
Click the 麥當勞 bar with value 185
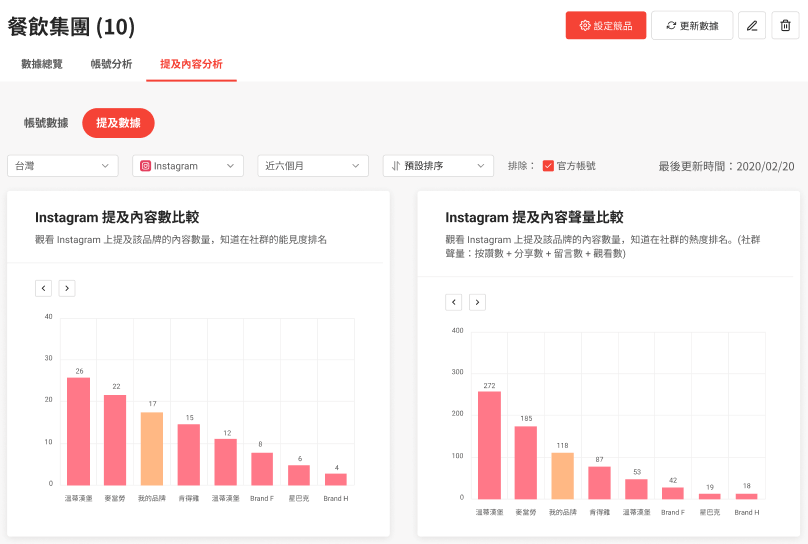(526, 463)
